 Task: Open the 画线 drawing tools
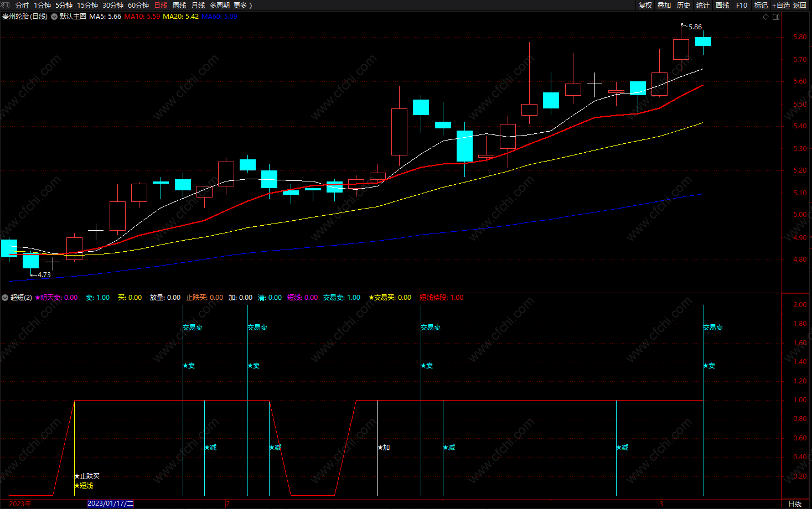tap(722, 5)
